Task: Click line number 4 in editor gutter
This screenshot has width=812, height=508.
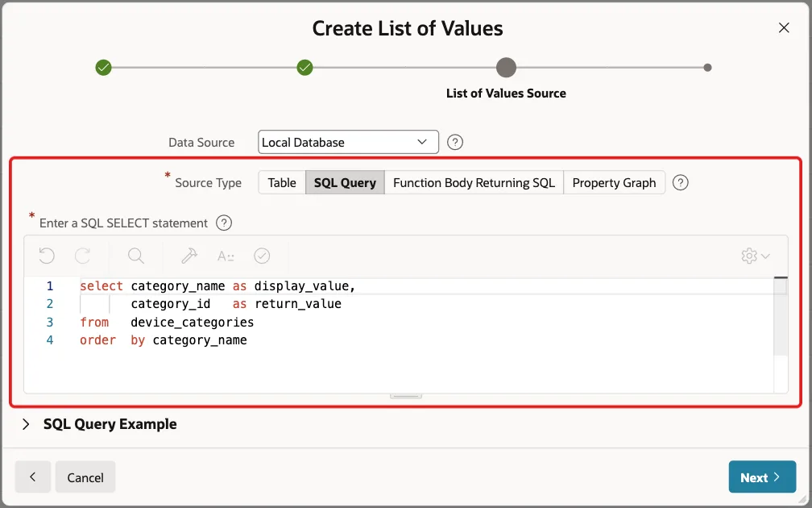Action: [50, 340]
